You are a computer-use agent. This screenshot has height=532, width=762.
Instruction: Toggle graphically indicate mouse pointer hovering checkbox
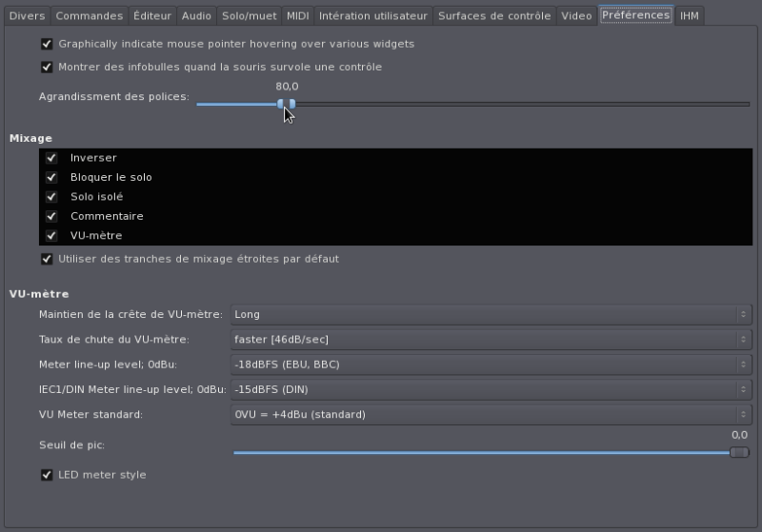tap(47, 44)
